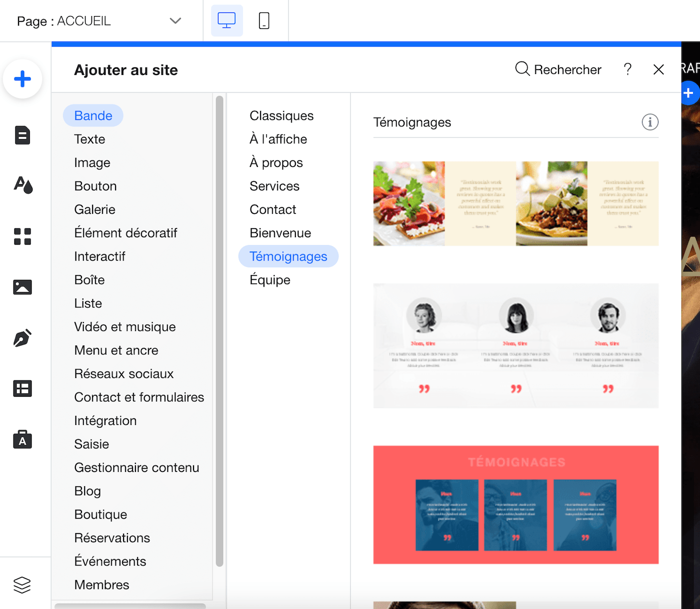Viewport: 700px width, 609px height.
Task: Select the Boîte category
Action: [89, 280]
